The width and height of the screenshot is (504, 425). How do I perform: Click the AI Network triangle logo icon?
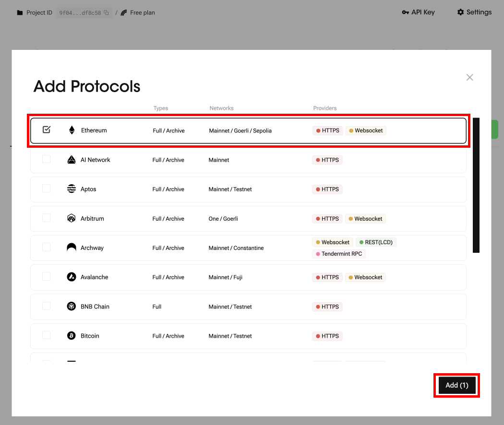tap(72, 160)
